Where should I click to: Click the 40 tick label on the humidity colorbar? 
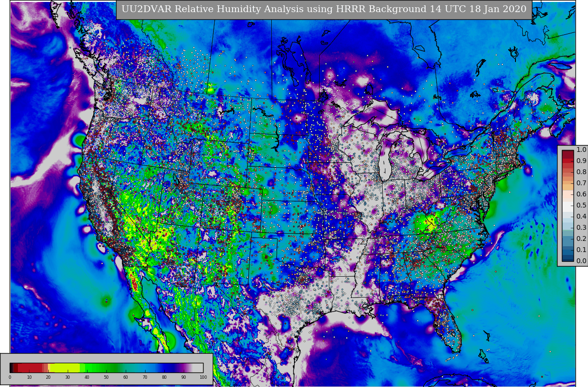click(87, 377)
